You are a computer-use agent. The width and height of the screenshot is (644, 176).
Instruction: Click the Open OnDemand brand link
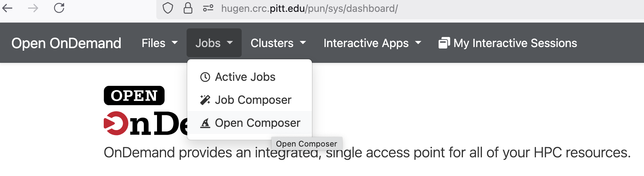[66, 43]
